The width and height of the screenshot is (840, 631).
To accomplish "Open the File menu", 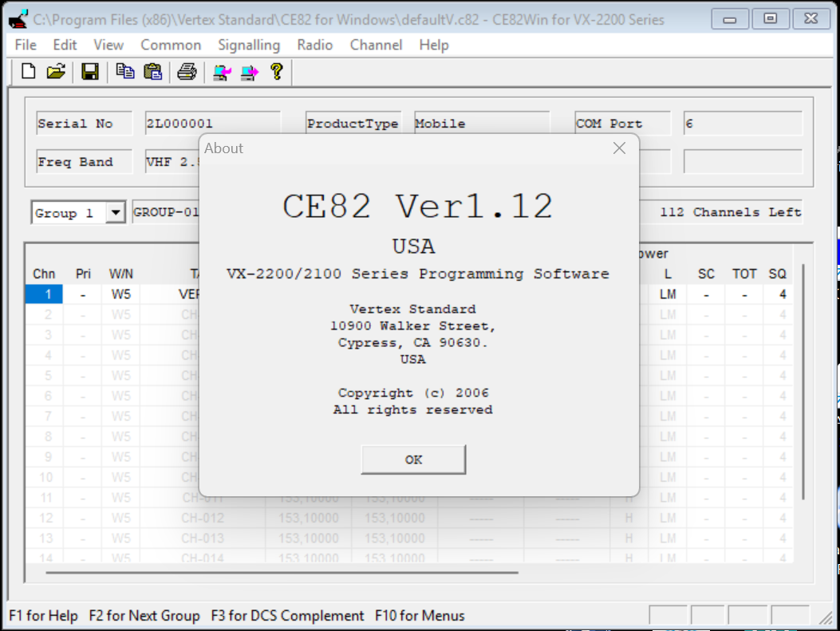I will pos(26,45).
